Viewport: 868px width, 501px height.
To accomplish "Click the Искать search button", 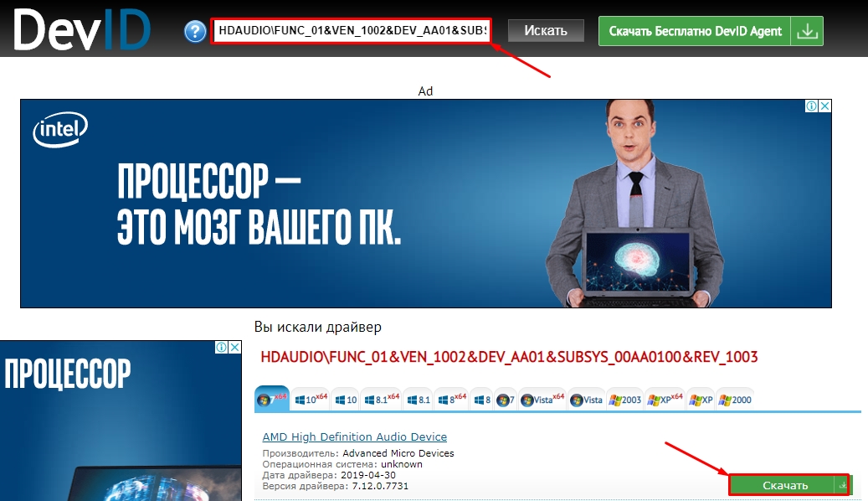I will [546, 30].
